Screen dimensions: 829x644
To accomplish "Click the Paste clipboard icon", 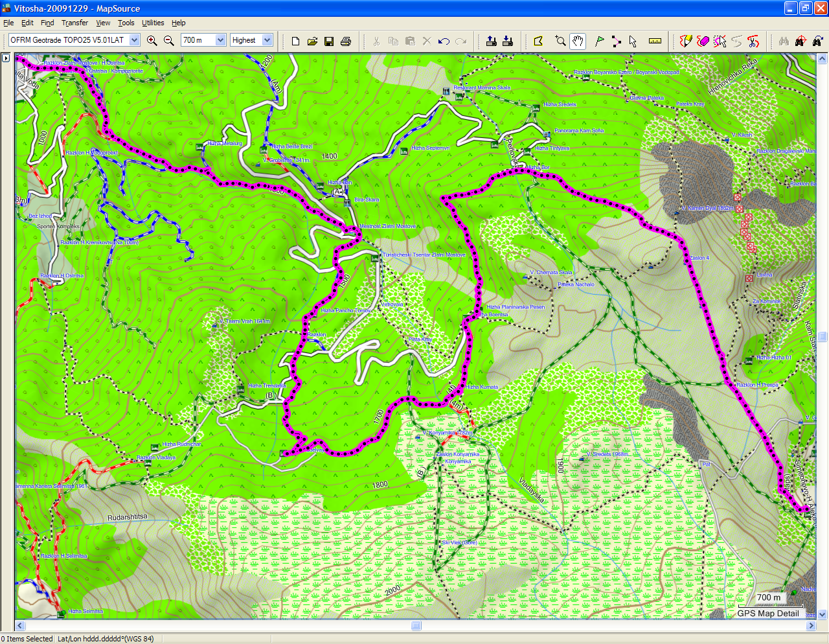I will [x=410, y=41].
